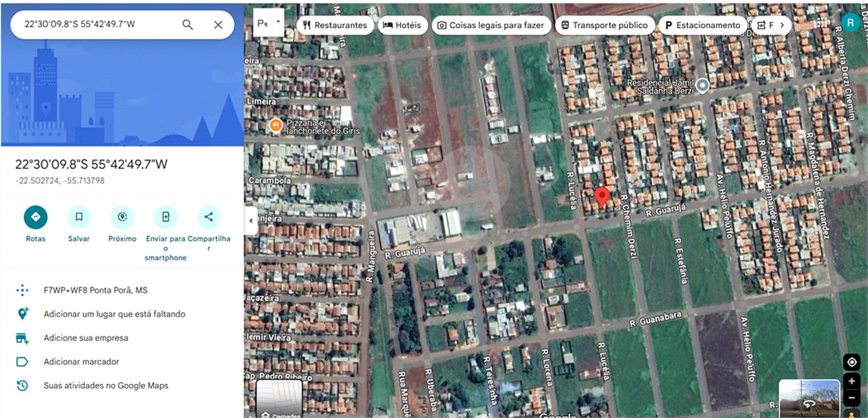The width and height of the screenshot is (868, 418).
Task: Share location via Compartilhar icon
Action: [209, 217]
